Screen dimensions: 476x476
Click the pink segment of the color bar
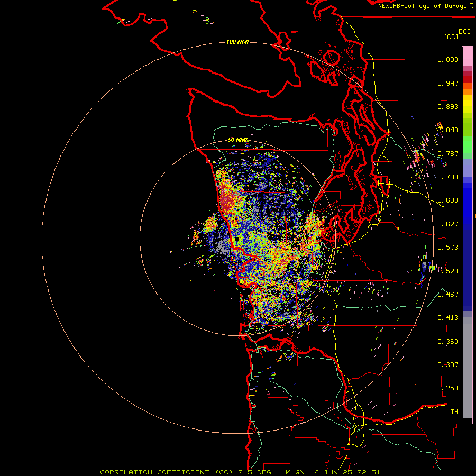[467, 57]
